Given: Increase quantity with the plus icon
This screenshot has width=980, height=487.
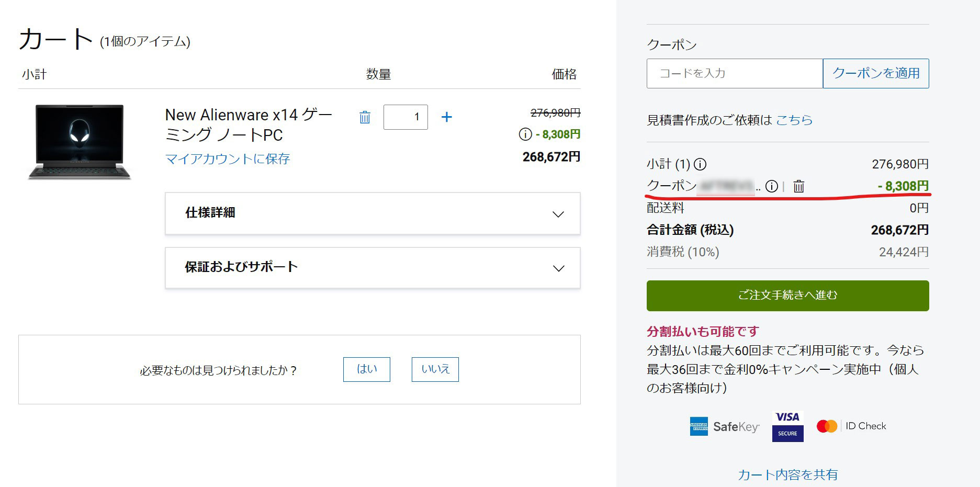Looking at the screenshot, I should click(x=446, y=117).
